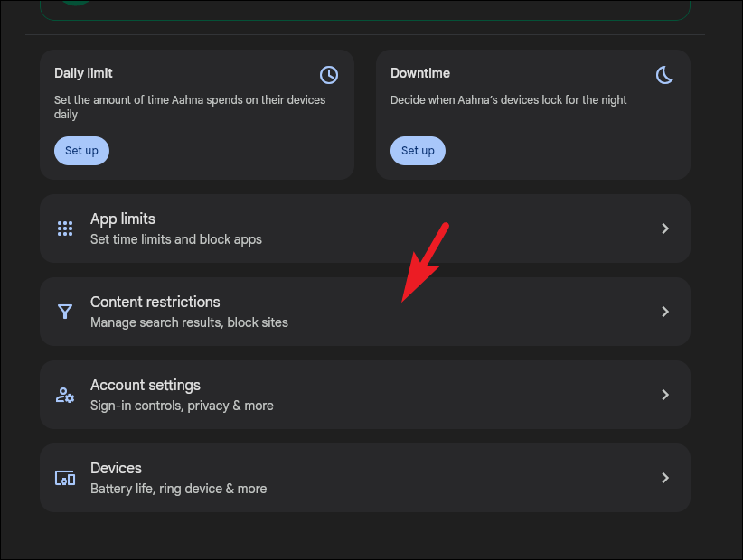This screenshot has width=743, height=560.
Task: Click the Content restrictions filter icon
Action: (x=65, y=312)
